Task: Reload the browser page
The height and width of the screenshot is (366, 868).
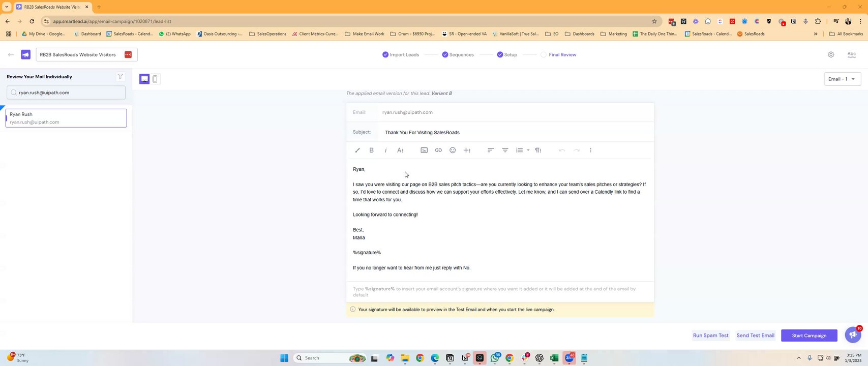Action: coord(32,21)
